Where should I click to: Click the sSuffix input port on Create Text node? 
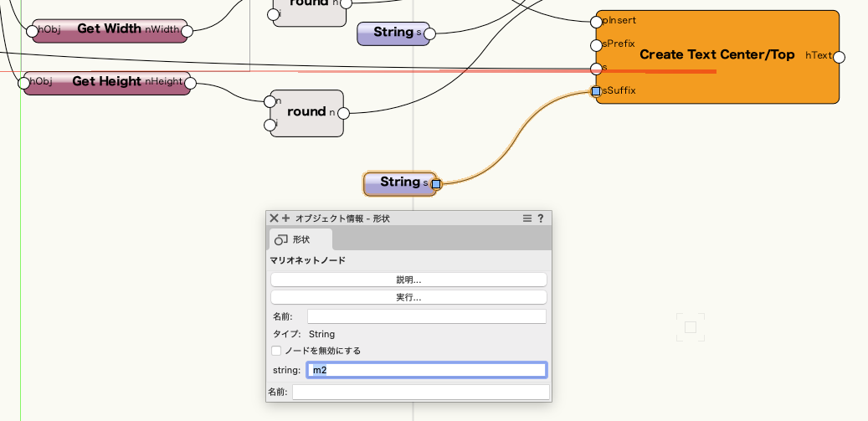pyautogui.click(x=596, y=91)
